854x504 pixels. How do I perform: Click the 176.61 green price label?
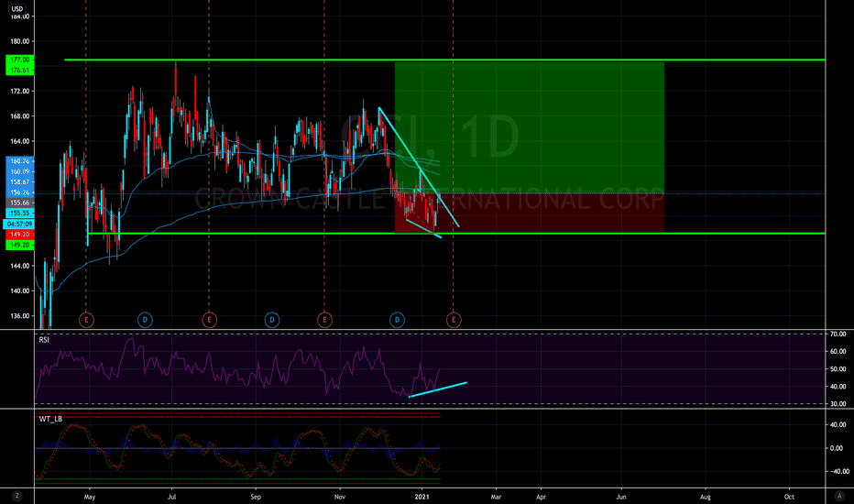click(x=19, y=71)
